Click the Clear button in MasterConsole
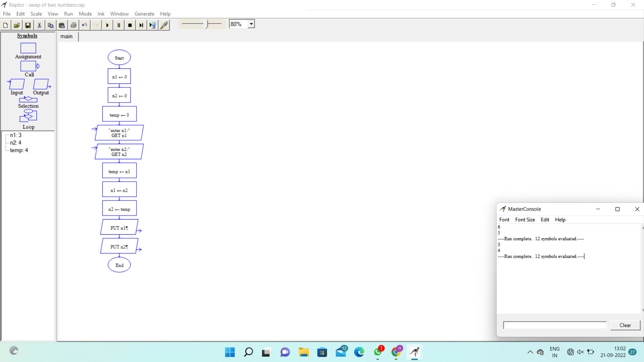This screenshot has height=362, width=644. pyautogui.click(x=625, y=325)
